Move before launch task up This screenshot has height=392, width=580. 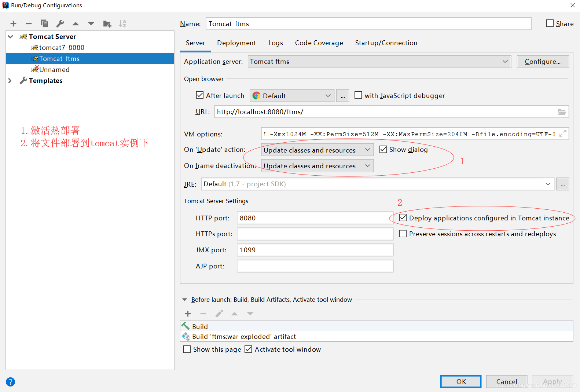pyautogui.click(x=235, y=314)
